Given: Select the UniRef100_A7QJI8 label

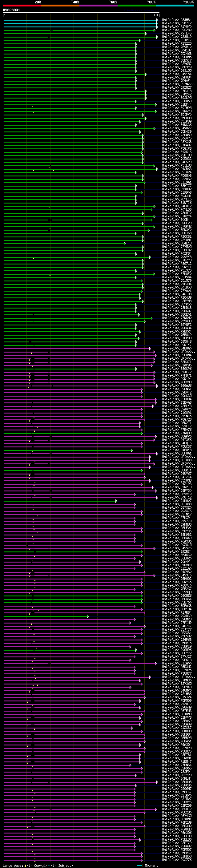Looking at the screenshot, I should (176, 91).
